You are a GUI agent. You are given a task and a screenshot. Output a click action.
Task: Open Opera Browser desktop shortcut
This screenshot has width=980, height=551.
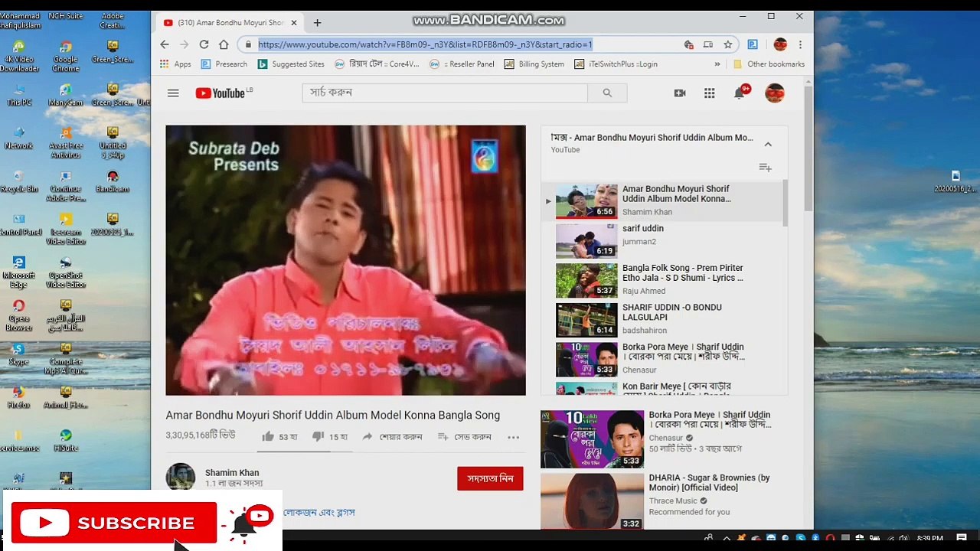(18, 317)
